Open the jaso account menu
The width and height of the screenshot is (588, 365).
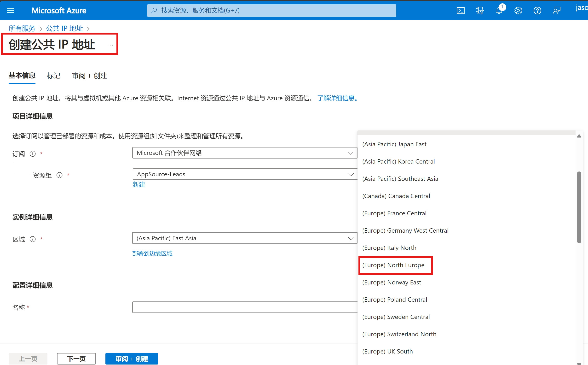point(582,8)
